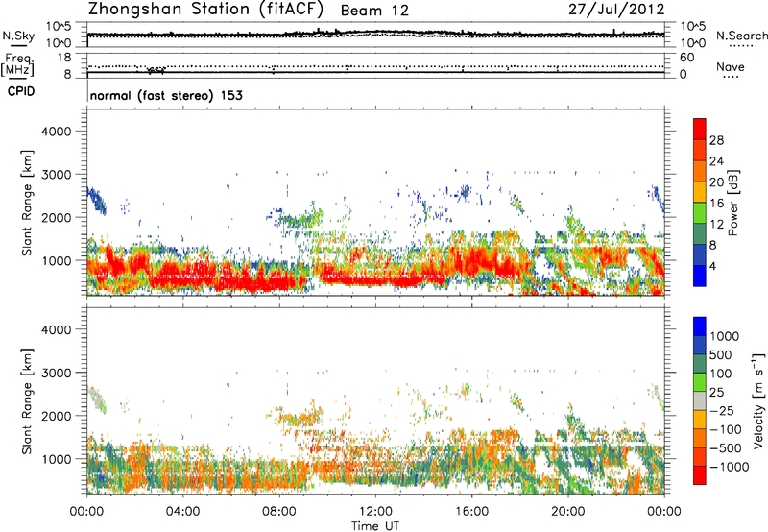Click the 'N.Sky' legend label
Screen dimensions: 768x532
click(18, 36)
